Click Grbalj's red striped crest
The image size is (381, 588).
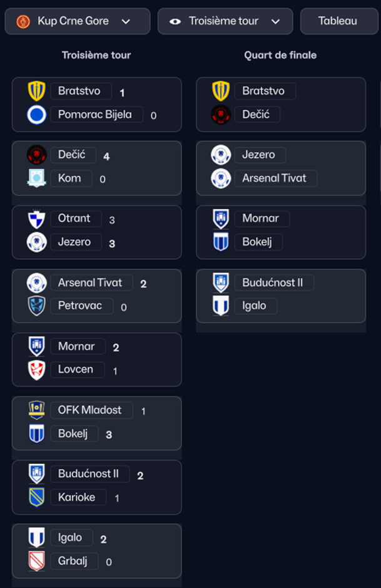click(x=37, y=562)
